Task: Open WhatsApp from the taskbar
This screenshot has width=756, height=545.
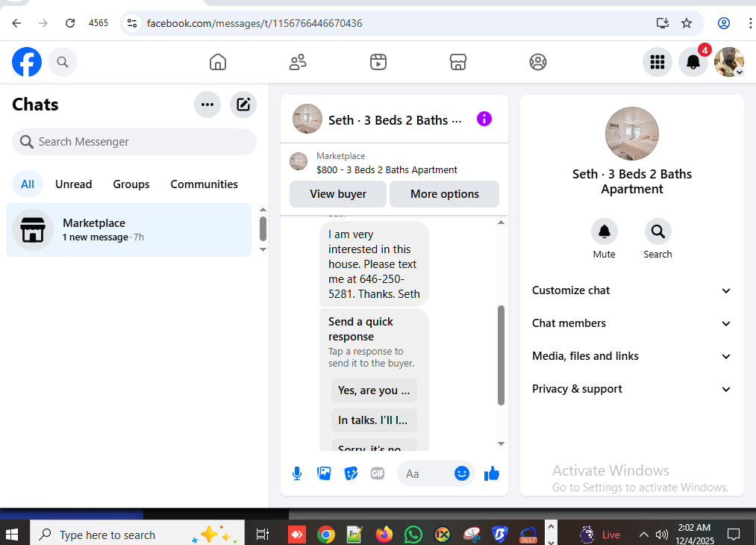Action: [x=413, y=535]
